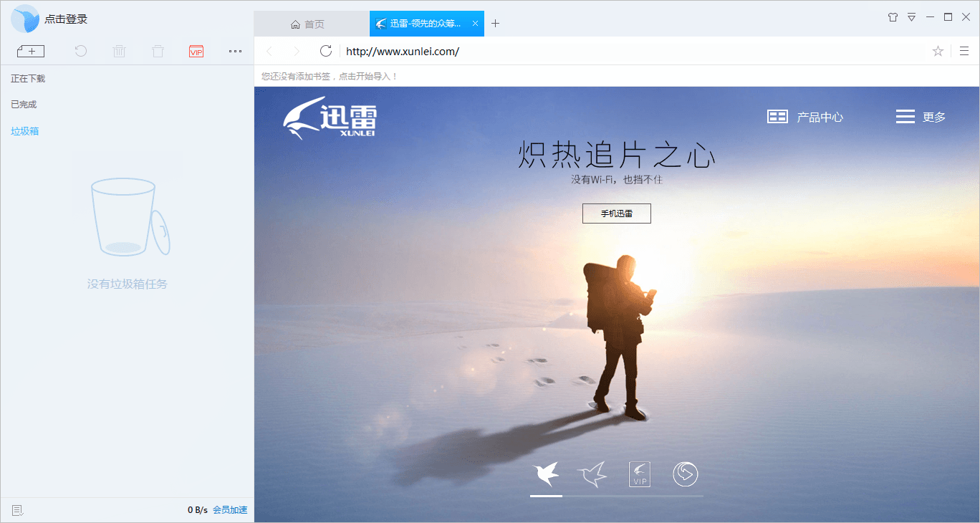
Task: Select 已完成 in the sidebar
Action: (24, 105)
